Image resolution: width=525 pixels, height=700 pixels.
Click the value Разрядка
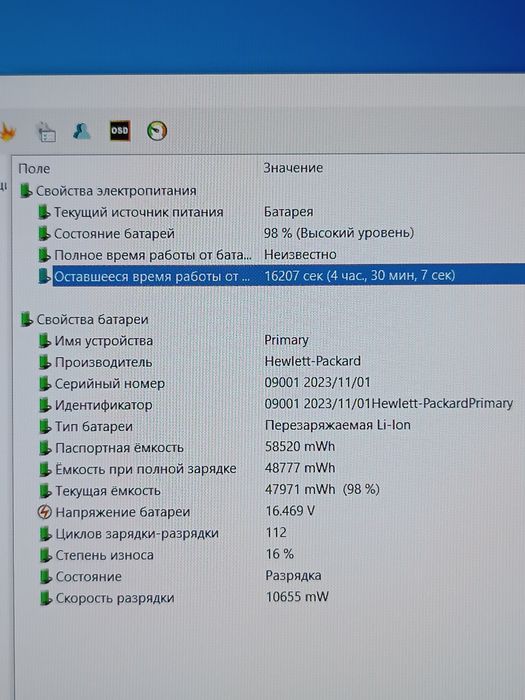click(x=293, y=575)
